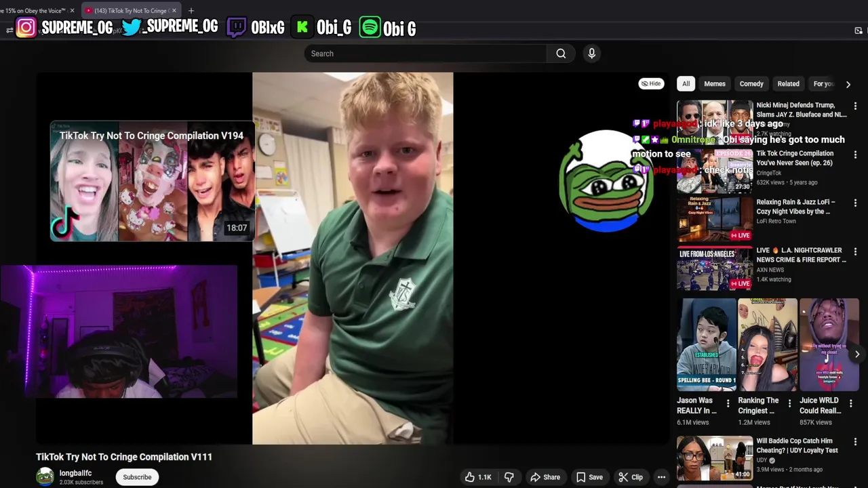
Task: Open the Juice WRLD short thumbnail
Action: tap(829, 344)
